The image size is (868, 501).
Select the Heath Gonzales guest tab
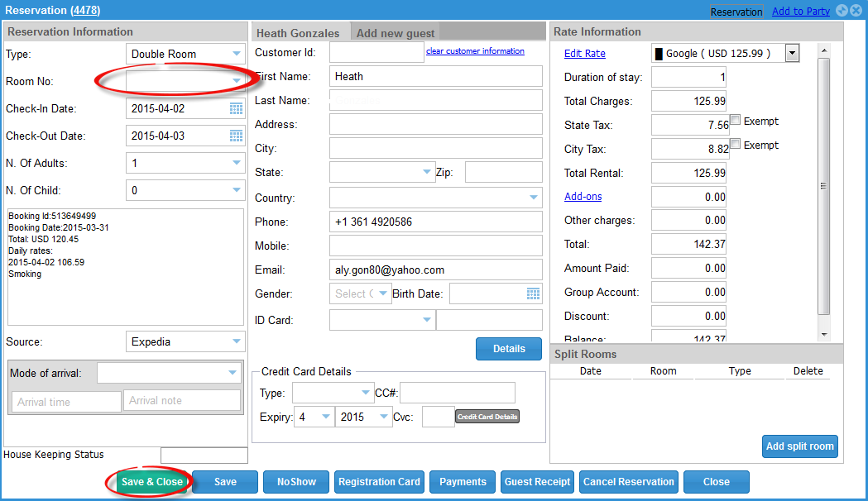[298, 33]
